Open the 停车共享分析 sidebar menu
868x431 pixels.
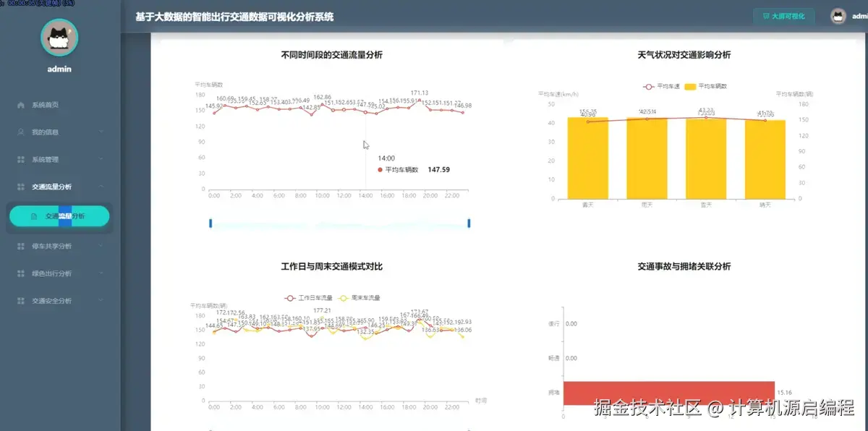60,247
